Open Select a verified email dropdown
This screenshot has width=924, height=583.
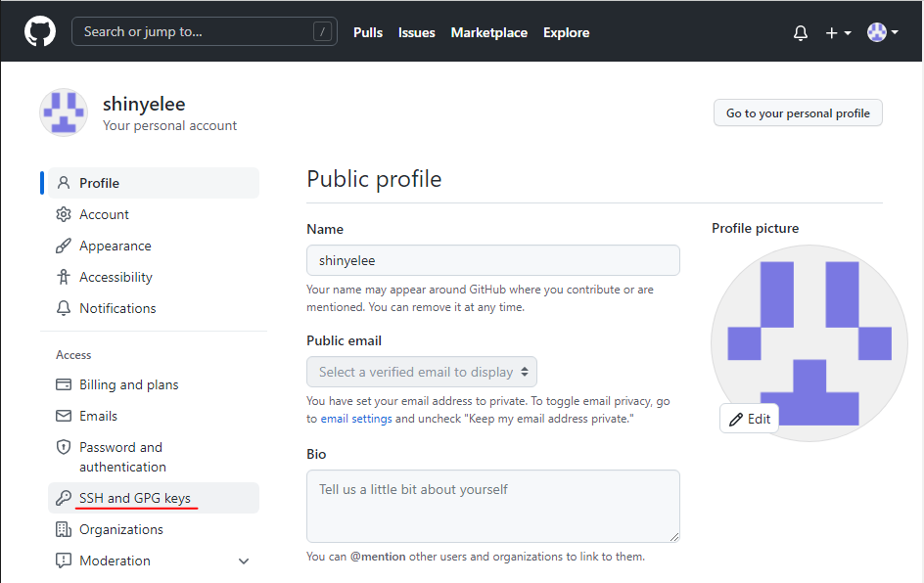[422, 372]
